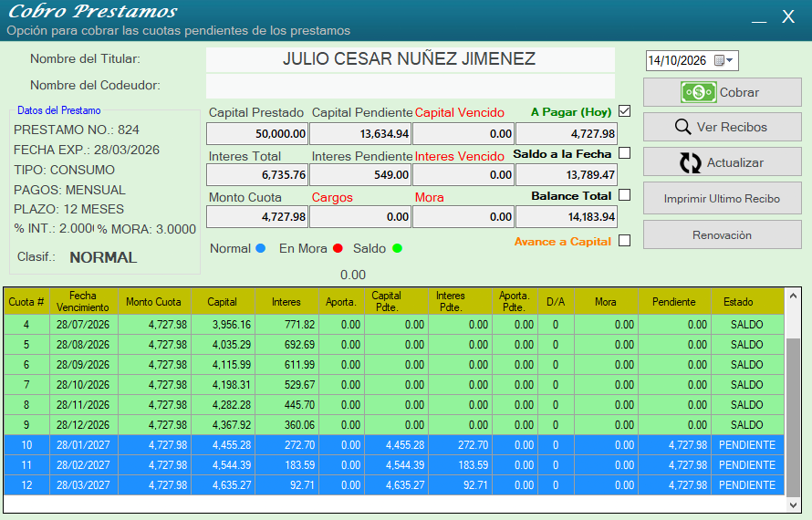Open the calendar icon in date picker
The image size is (812, 520).
719,60
